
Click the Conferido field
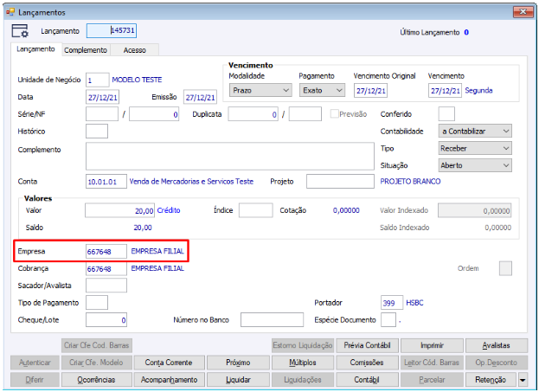pos(446,114)
